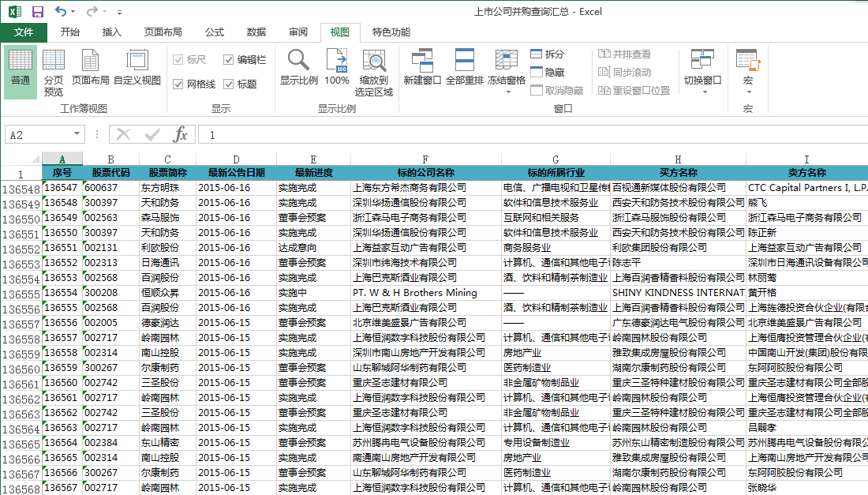
Task: Toggle the 编辑栏 formula bar checkbox
Action: click(x=229, y=60)
